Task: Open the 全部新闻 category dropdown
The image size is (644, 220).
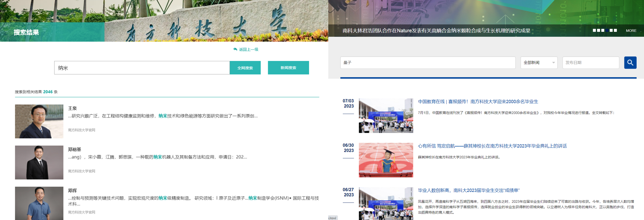Action: pyautogui.click(x=539, y=63)
